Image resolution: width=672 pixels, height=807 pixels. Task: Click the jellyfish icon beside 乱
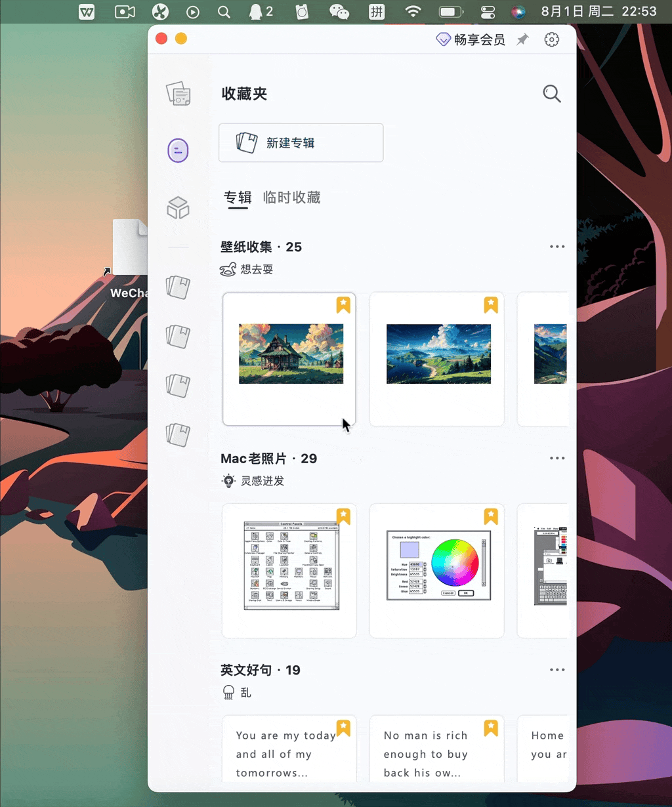coord(228,692)
